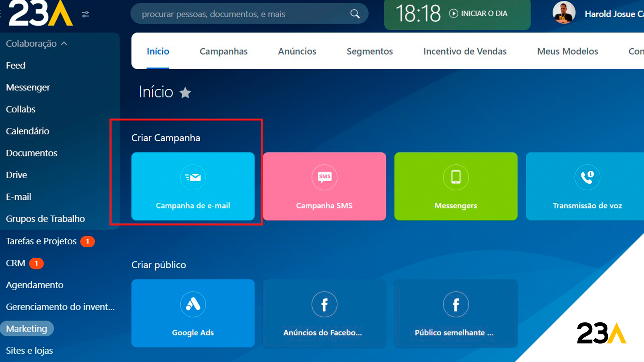644x362 pixels.
Task: Open Tarefas e Projetos menu item
Action: (x=41, y=241)
